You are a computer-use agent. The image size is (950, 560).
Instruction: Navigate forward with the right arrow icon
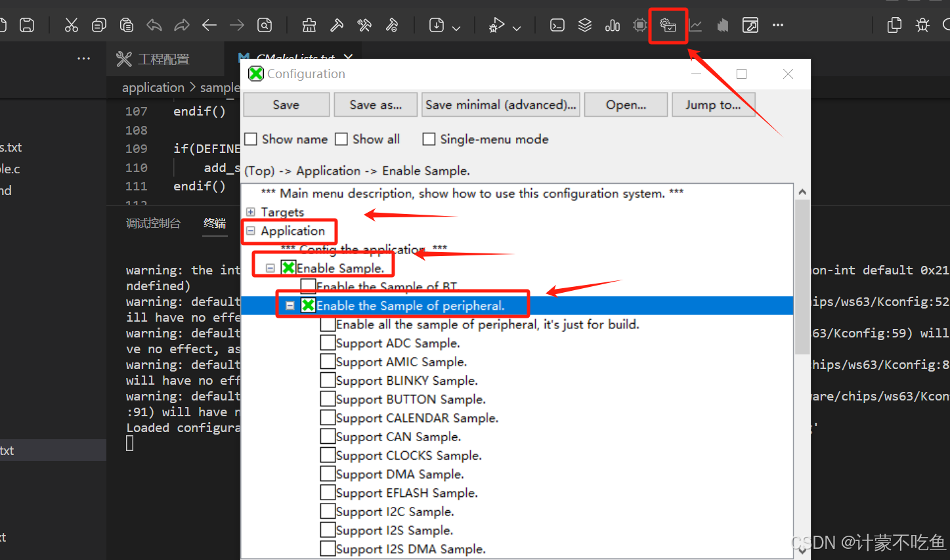click(x=237, y=26)
